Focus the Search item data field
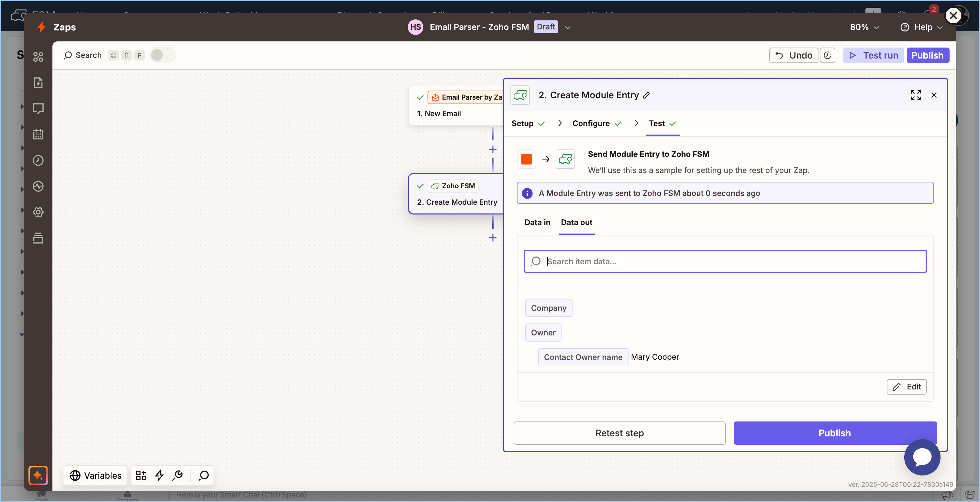The width and height of the screenshot is (980, 502). click(x=725, y=261)
